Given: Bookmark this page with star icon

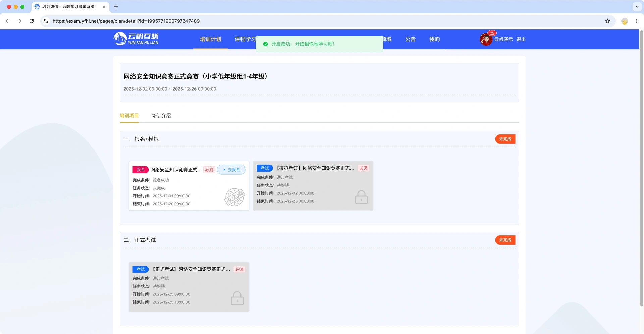Looking at the screenshot, I should (608, 21).
